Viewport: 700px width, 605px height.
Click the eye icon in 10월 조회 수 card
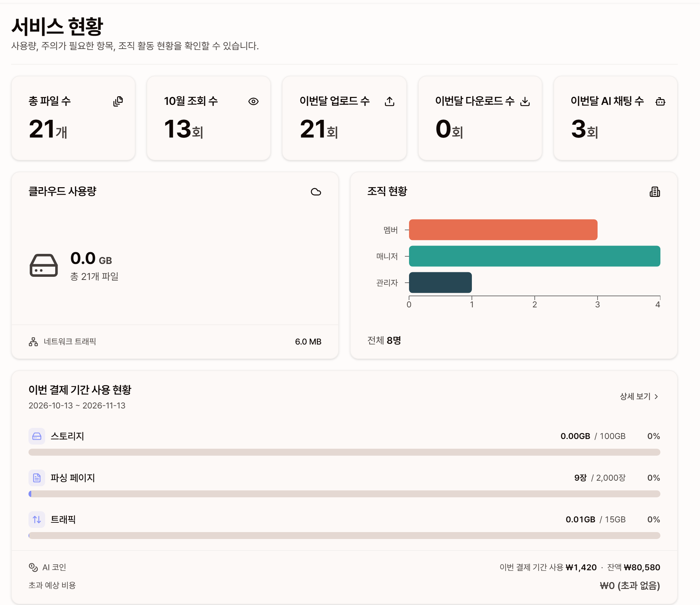coord(253,101)
